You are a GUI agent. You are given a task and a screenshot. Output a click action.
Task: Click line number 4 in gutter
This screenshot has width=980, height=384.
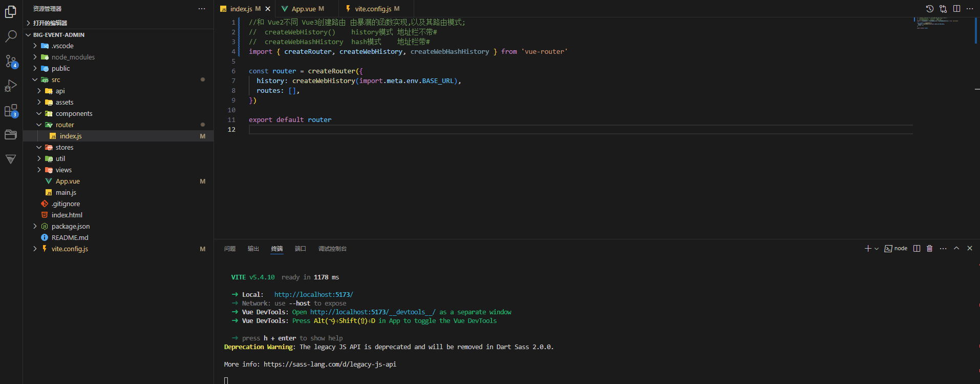point(233,52)
